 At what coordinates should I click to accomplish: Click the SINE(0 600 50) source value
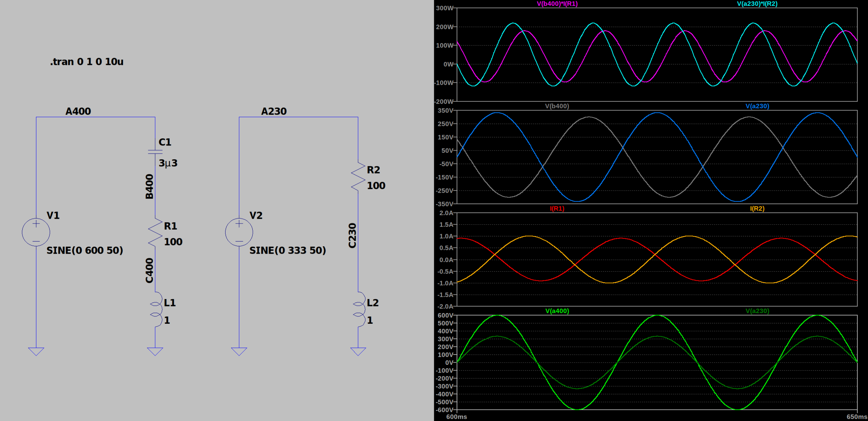click(x=85, y=250)
